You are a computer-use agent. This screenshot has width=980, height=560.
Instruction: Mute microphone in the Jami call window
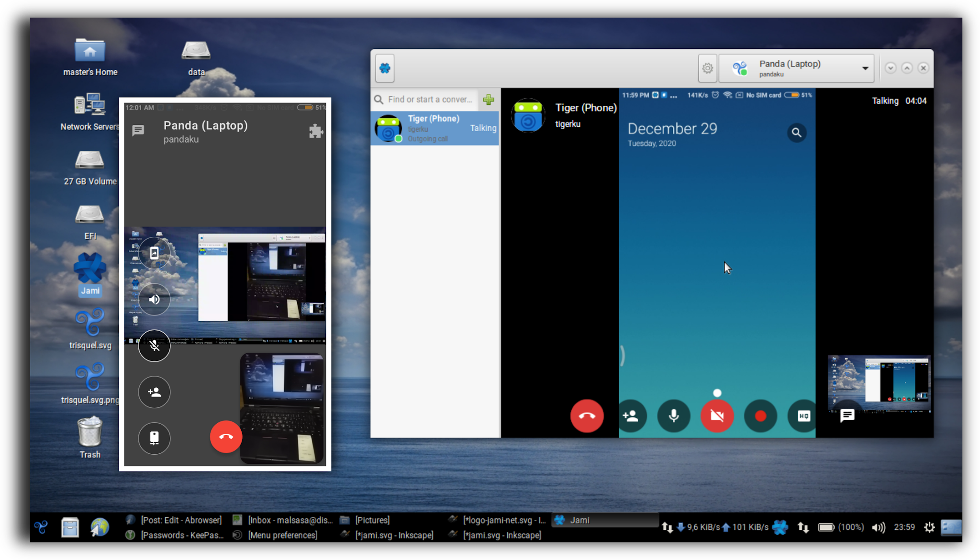[673, 415]
